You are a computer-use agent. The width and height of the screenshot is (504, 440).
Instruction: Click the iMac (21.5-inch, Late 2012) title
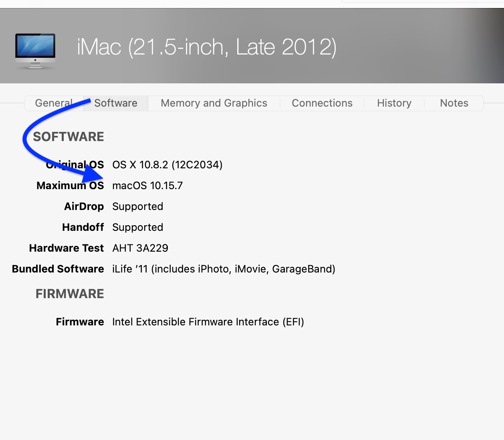click(207, 47)
